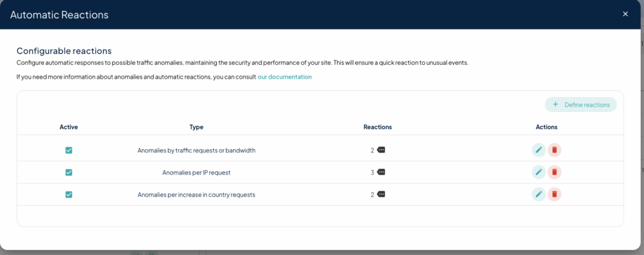
Task: Click the Type column header
Action: pyautogui.click(x=196, y=127)
